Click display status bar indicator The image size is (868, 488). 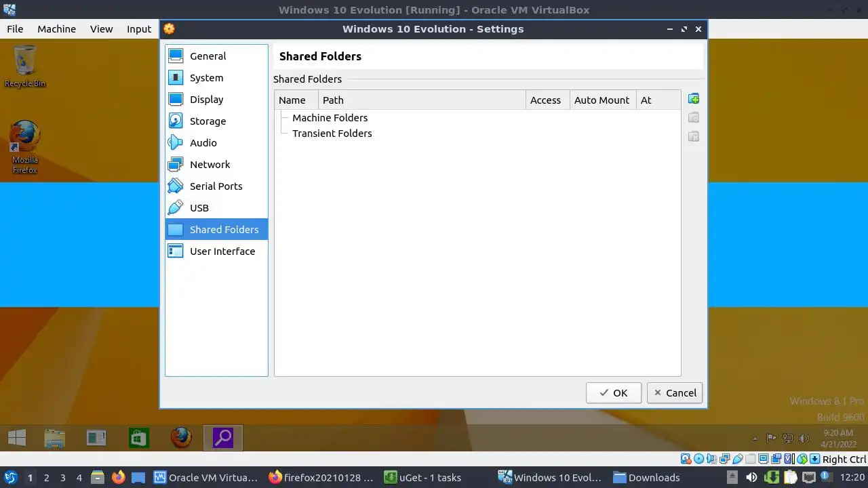pos(763,459)
